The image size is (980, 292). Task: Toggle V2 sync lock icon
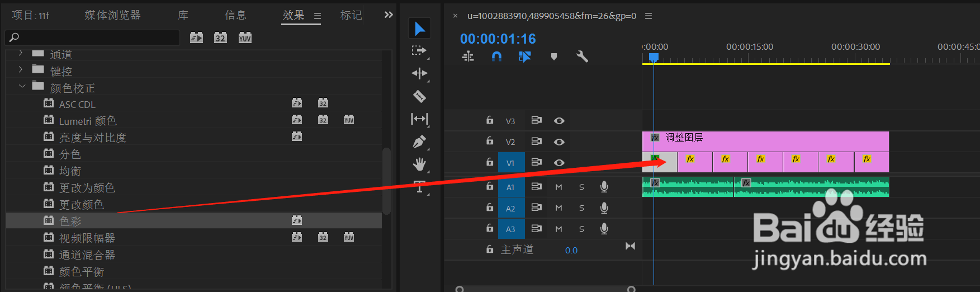(537, 142)
